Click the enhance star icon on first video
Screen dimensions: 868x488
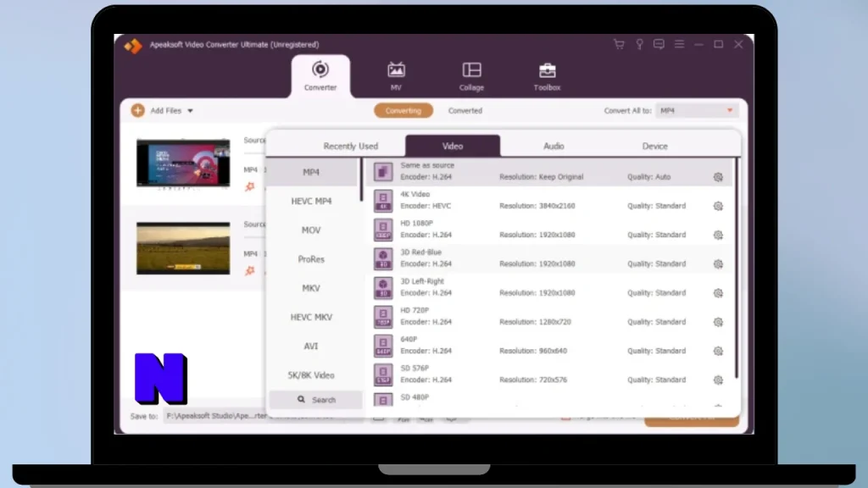click(x=250, y=187)
